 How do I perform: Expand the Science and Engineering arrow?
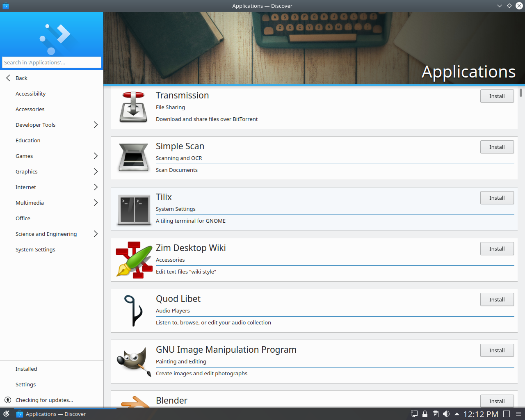[x=96, y=234]
